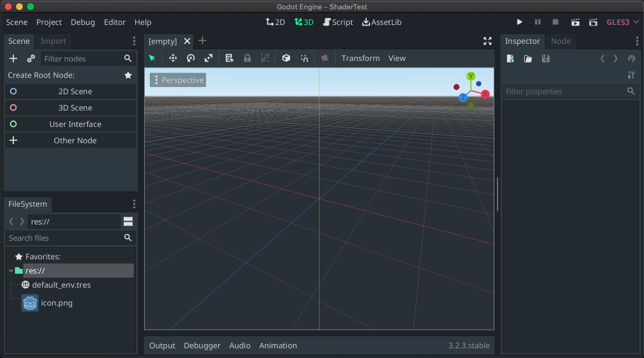This screenshot has height=358, width=644.
Task: Choose Other Node as root
Action: pyautogui.click(x=70, y=140)
